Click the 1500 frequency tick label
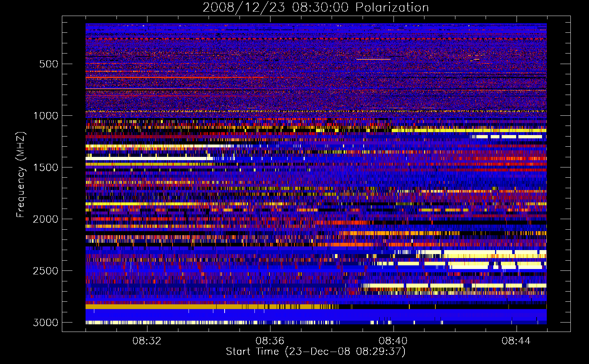This screenshot has width=589, height=364. [46, 167]
